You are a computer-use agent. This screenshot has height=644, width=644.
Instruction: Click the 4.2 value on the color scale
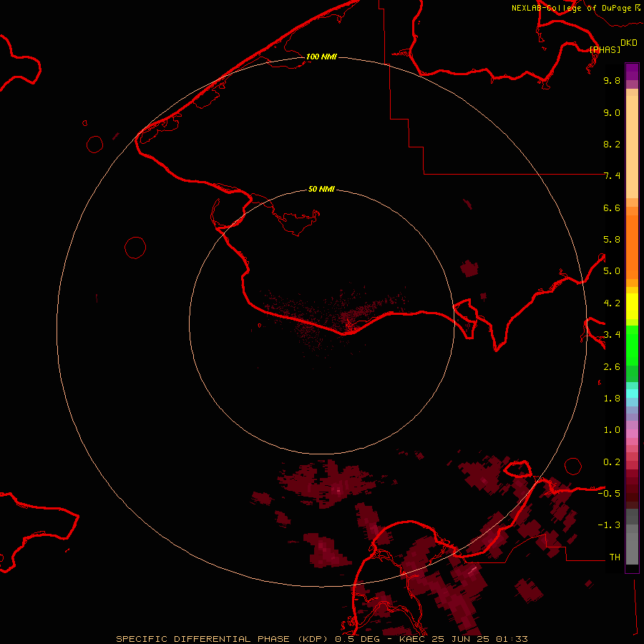(x=612, y=303)
